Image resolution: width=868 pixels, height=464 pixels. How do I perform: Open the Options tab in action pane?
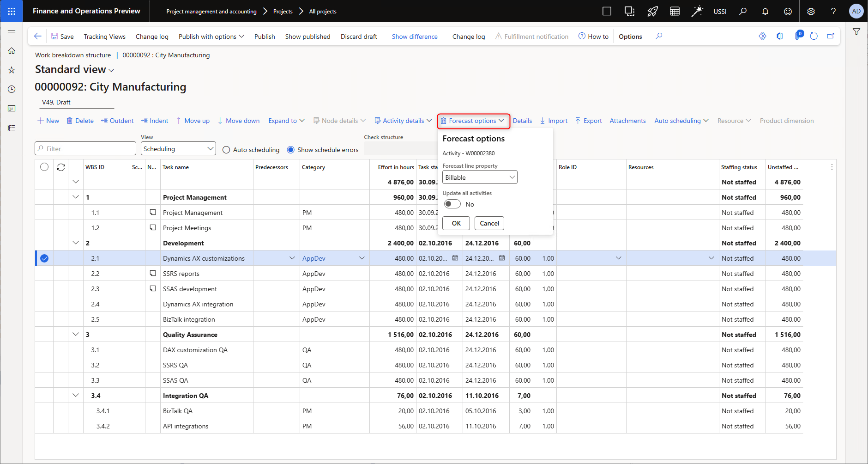click(630, 37)
